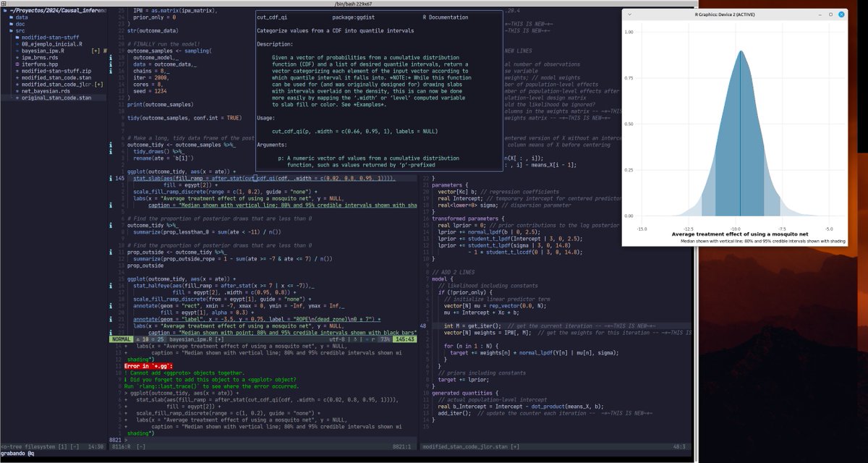Click the plot's x-axis title about mosquito net

pyautogui.click(x=740, y=234)
